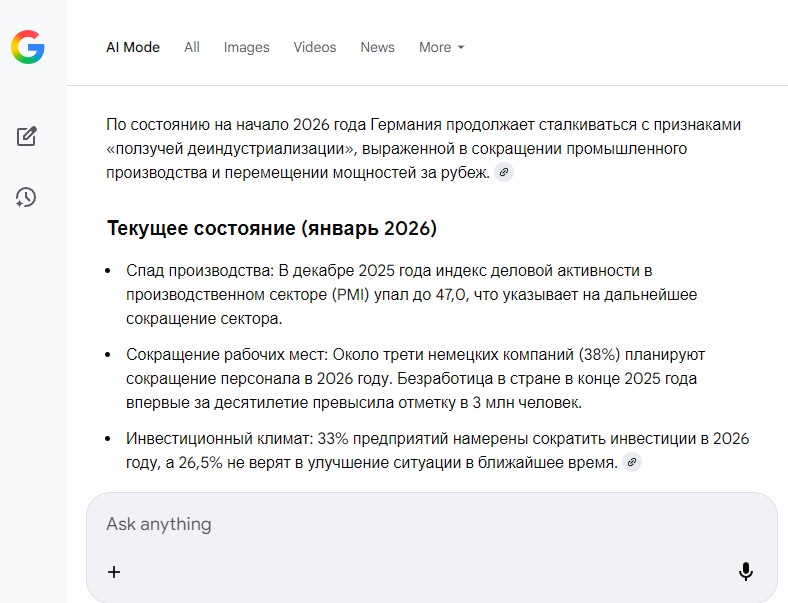
Task: Open AI Mode history icon
Action: [26, 197]
